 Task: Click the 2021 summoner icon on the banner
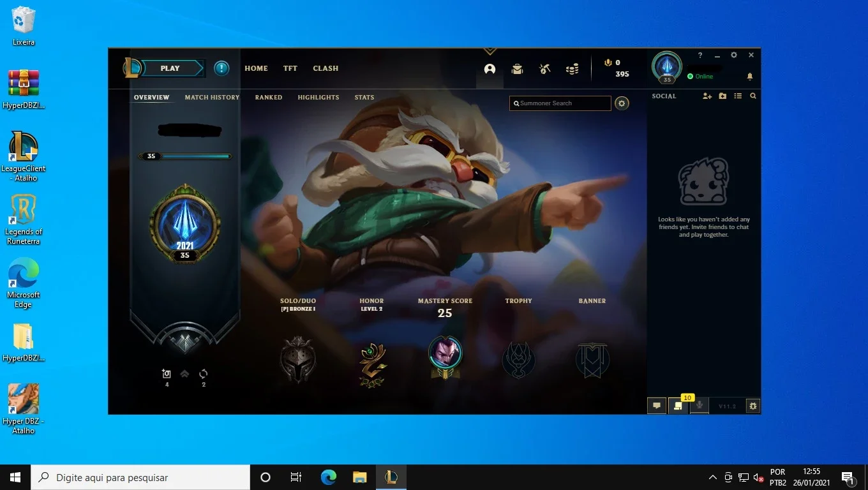(185, 223)
